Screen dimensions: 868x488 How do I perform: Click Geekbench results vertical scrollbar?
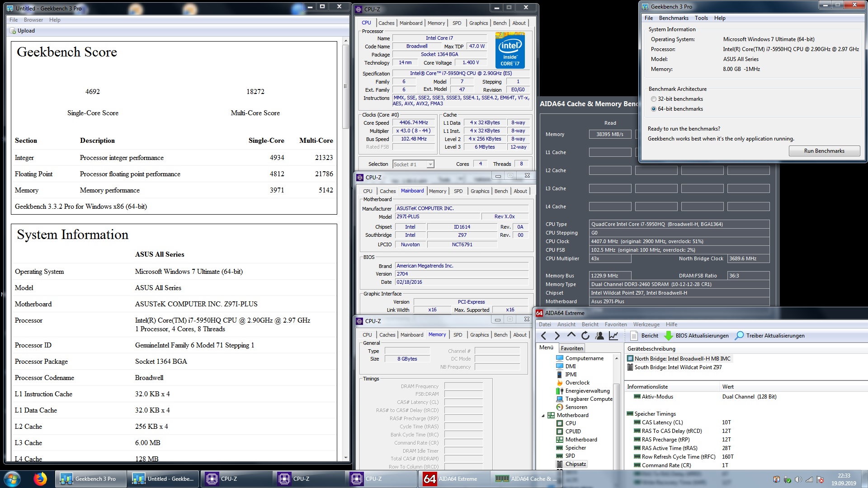(x=346, y=86)
